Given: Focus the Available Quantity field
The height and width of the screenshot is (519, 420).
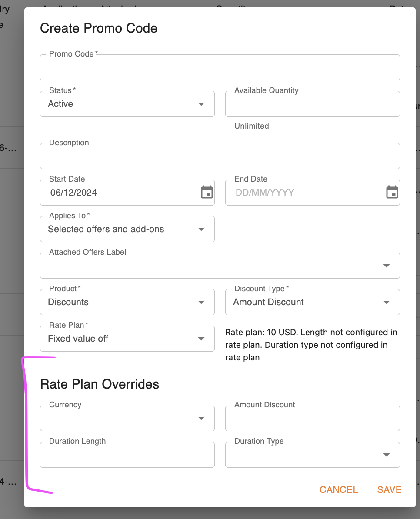Looking at the screenshot, I should pyautogui.click(x=313, y=104).
